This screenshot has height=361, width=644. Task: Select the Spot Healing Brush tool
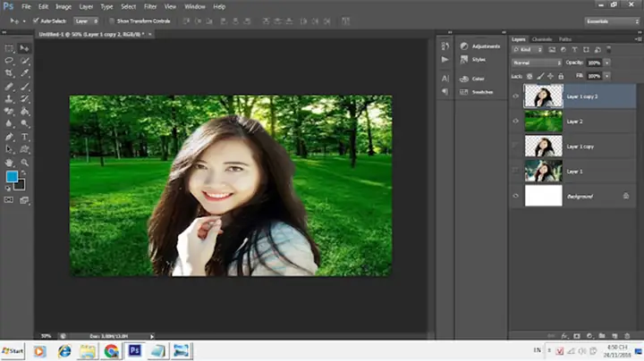[9, 86]
